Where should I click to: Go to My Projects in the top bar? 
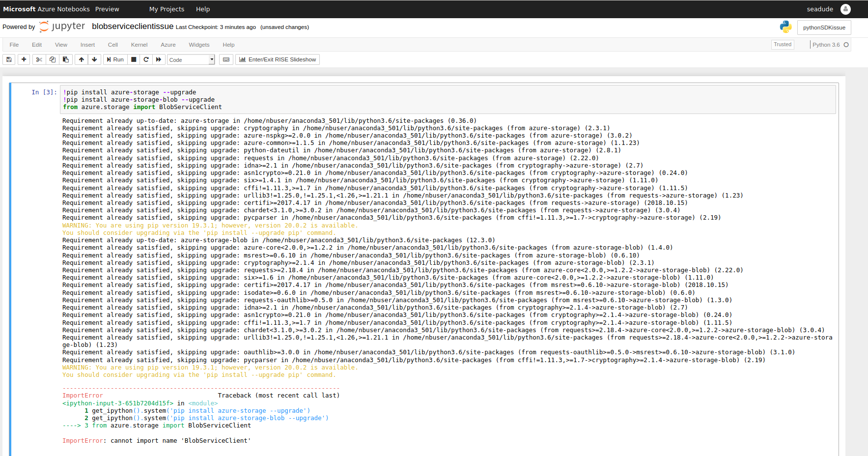[167, 9]
